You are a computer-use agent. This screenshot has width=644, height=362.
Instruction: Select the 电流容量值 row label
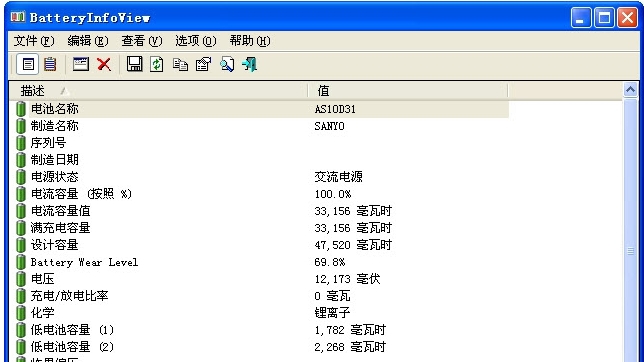(60, 211)
